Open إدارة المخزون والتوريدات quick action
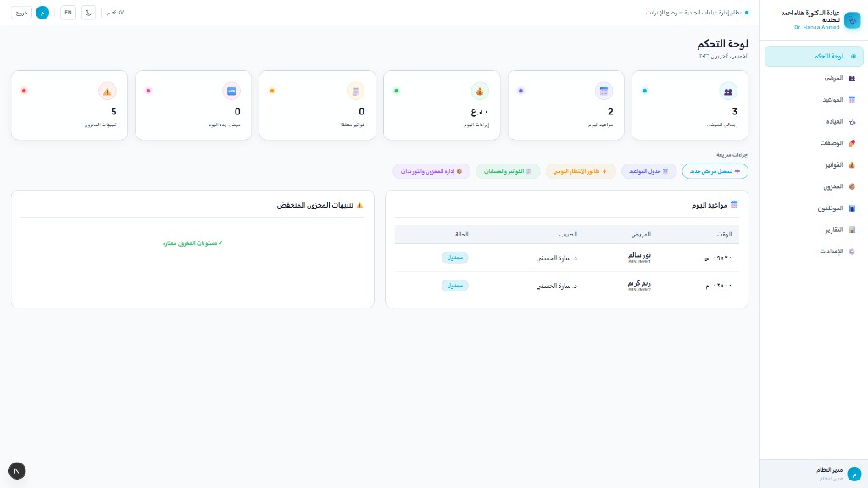The height and width of the screenshot is (488, 868). [x=431, y=171]
